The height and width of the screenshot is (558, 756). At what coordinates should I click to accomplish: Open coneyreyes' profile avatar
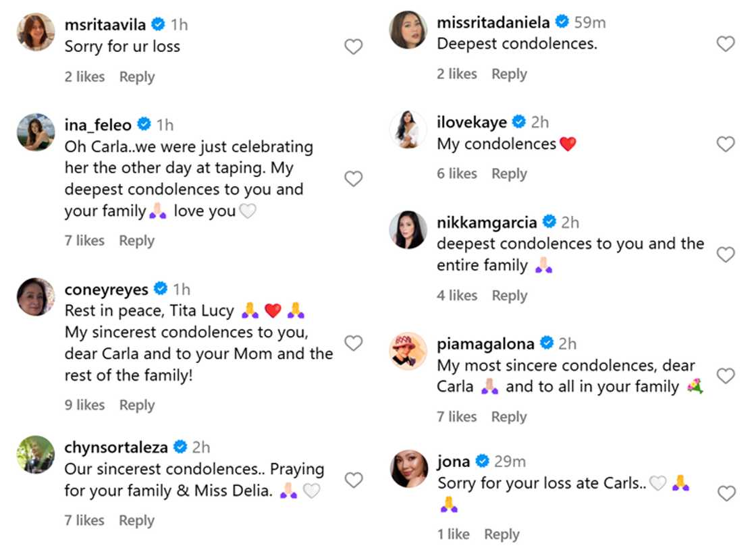click(x=35, y=296)
